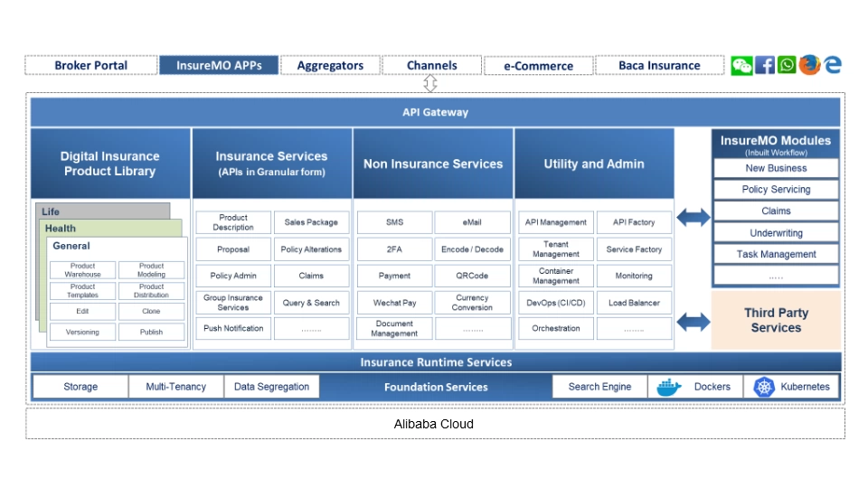Screen dimensions: 868x488
Task: Click Insurance Services header
Action: pos(272,164)
